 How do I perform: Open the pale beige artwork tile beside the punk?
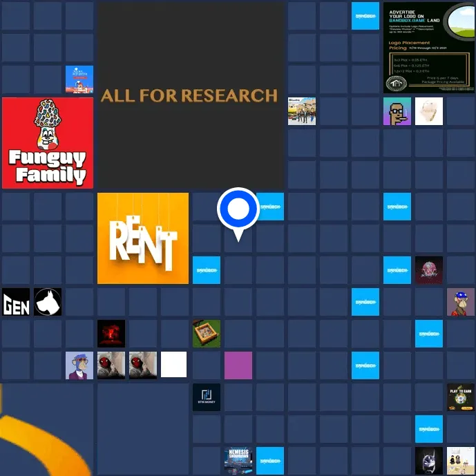429,111
